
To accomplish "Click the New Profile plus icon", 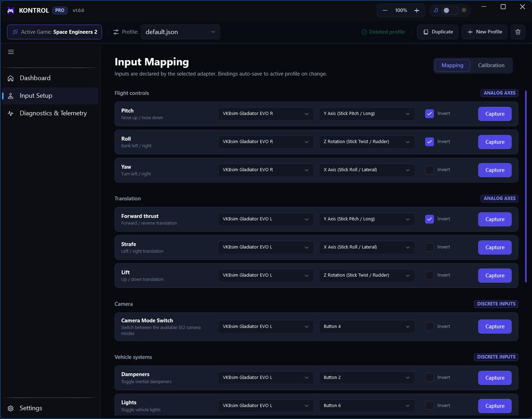I will pyautogui.click(x=470, y=32).
